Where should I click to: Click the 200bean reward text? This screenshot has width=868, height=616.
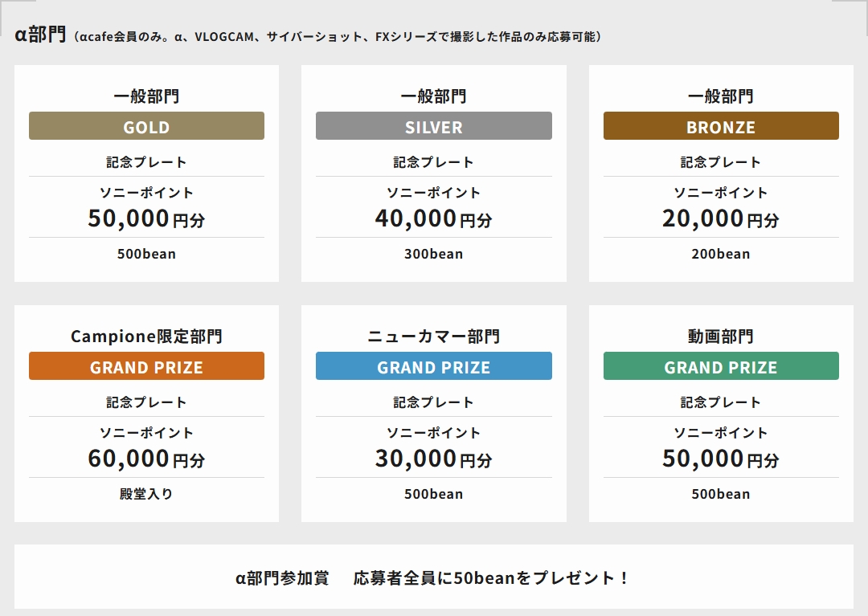(x=721, y=254)
